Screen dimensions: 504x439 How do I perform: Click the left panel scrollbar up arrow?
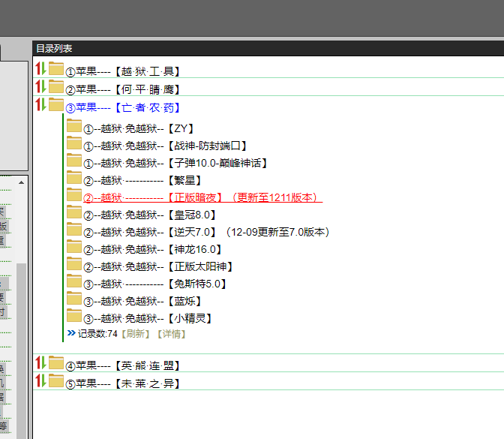[x=21, y=182]
